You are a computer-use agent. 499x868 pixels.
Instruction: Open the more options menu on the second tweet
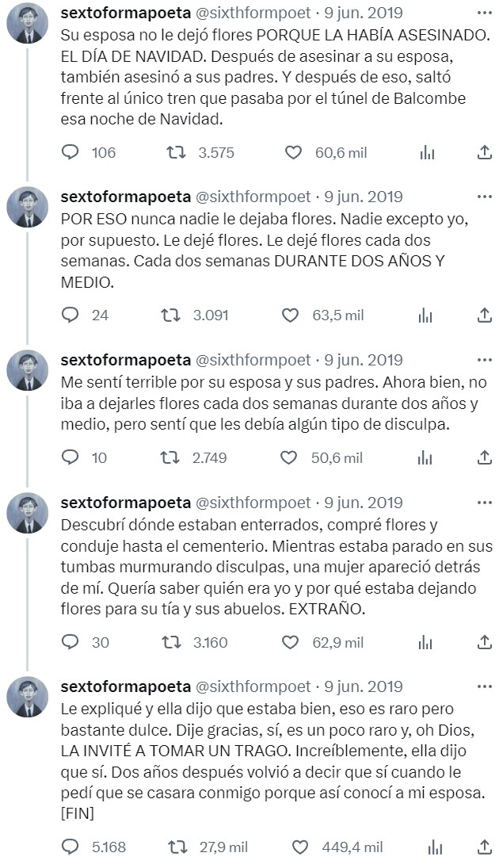tap(485, 196)
